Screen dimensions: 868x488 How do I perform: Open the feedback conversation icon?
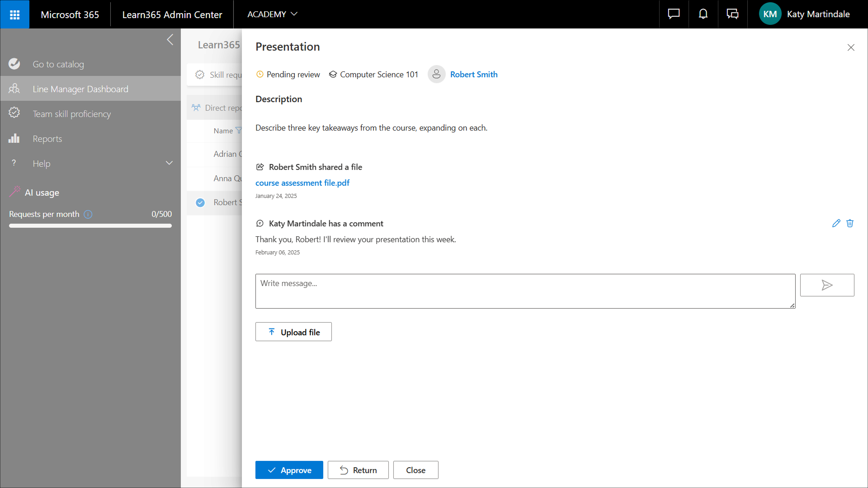(x=732, y=14)
